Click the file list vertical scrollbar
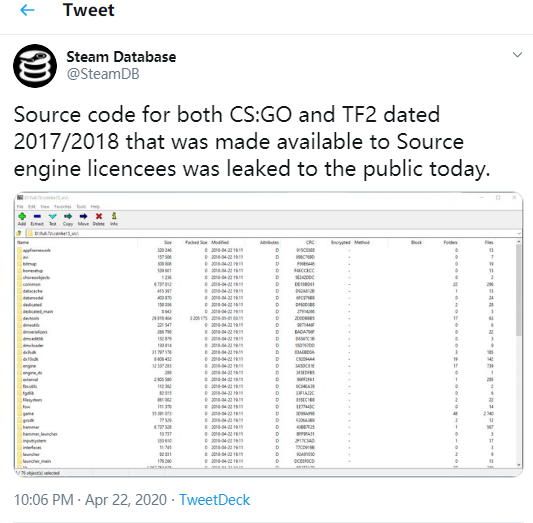 pyautogui.click(x=519, y=353)
